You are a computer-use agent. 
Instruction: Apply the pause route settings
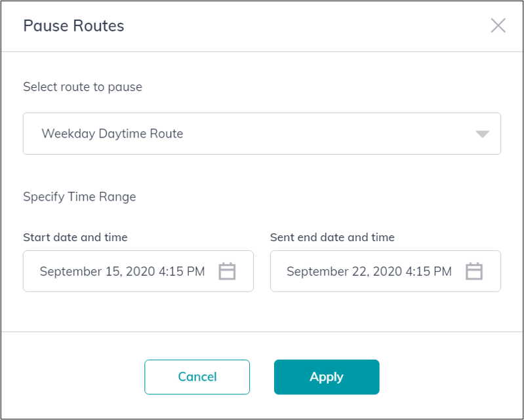(x=327, y=377)
